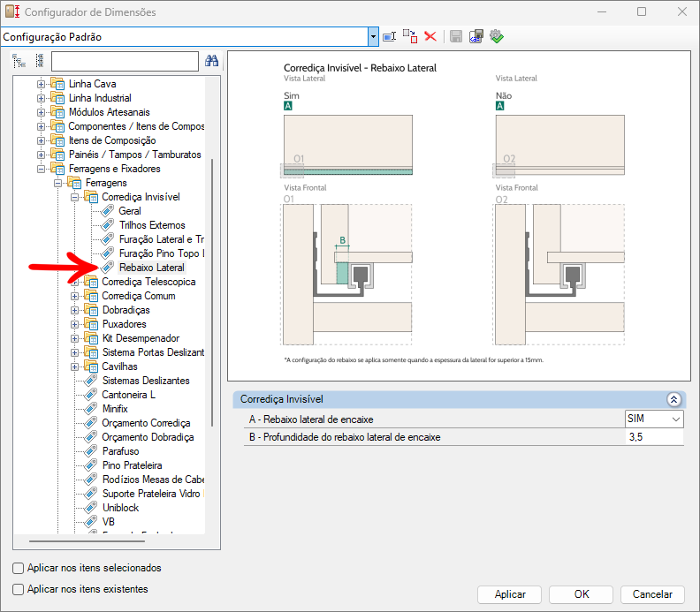Click the tree horizontal scrollbar
This screenshot has width=700, height=612.
pos(87,541)
